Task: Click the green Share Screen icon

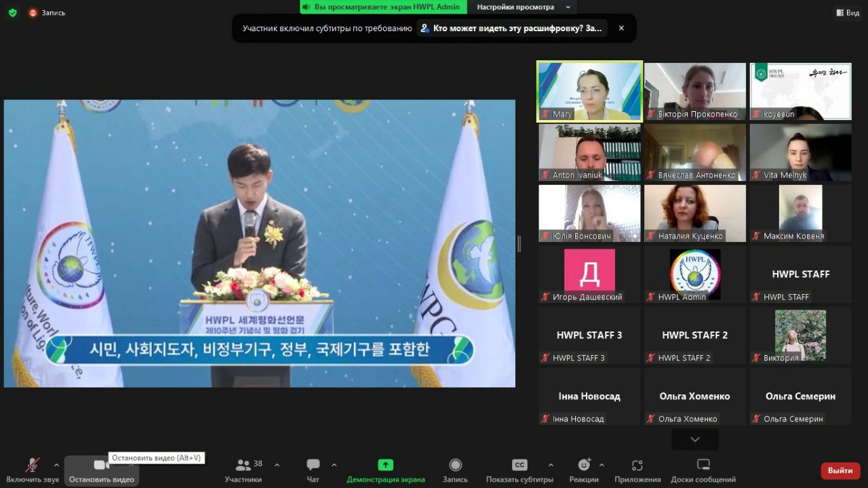Action: click(385, 465)
